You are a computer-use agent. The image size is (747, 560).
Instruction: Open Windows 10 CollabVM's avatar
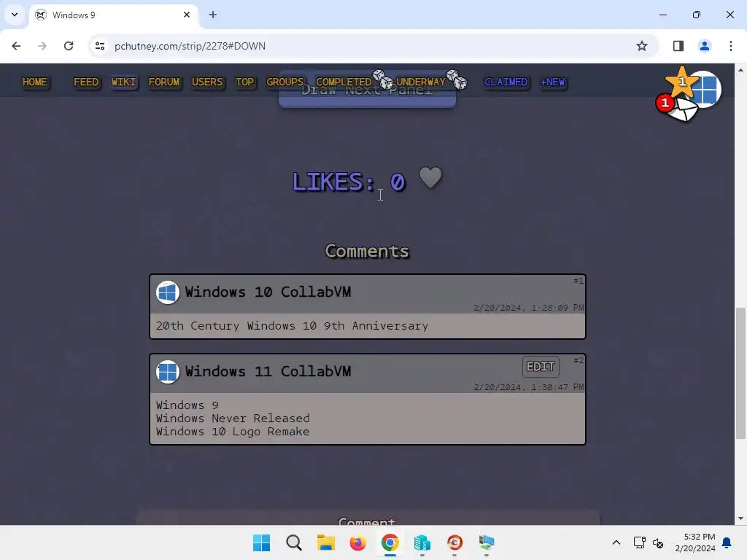168,292
